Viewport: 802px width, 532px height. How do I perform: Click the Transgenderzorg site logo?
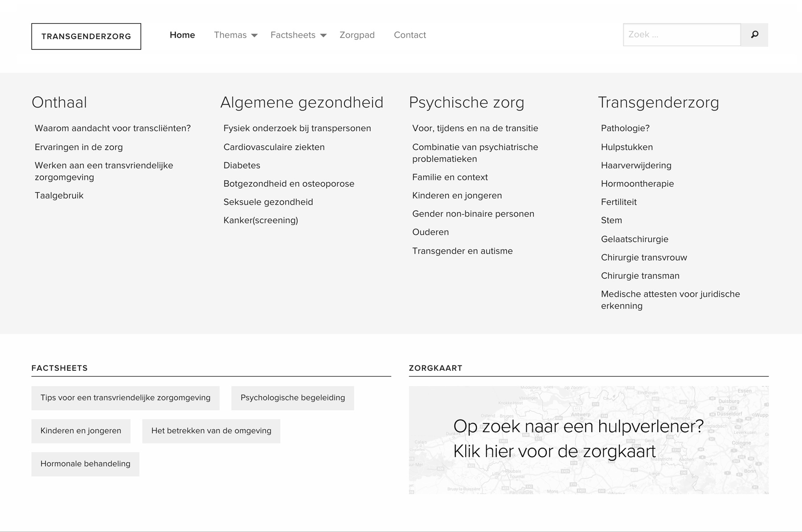click(86, 37)
